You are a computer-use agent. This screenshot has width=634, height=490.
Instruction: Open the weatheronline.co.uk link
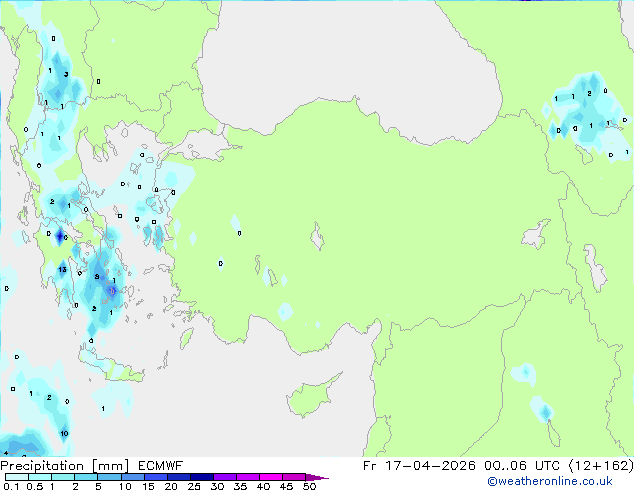(549, 481)
